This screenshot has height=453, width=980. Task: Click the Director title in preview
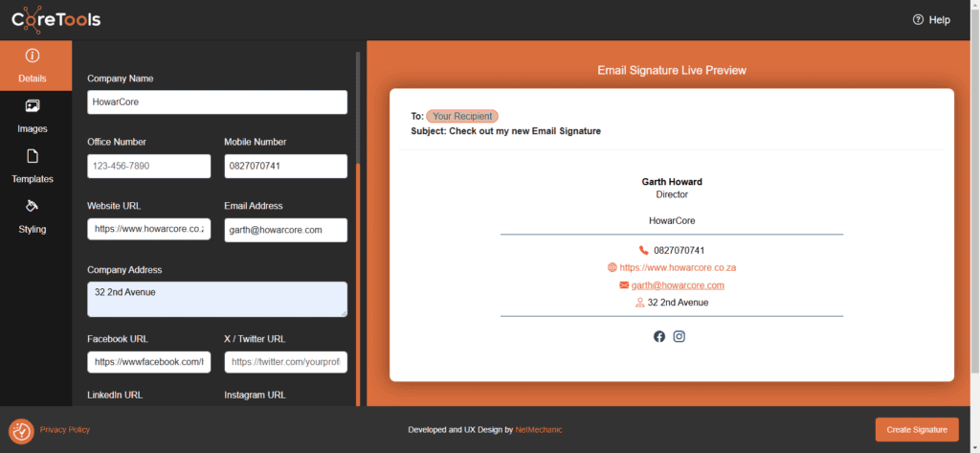click(x=672, y=194)
